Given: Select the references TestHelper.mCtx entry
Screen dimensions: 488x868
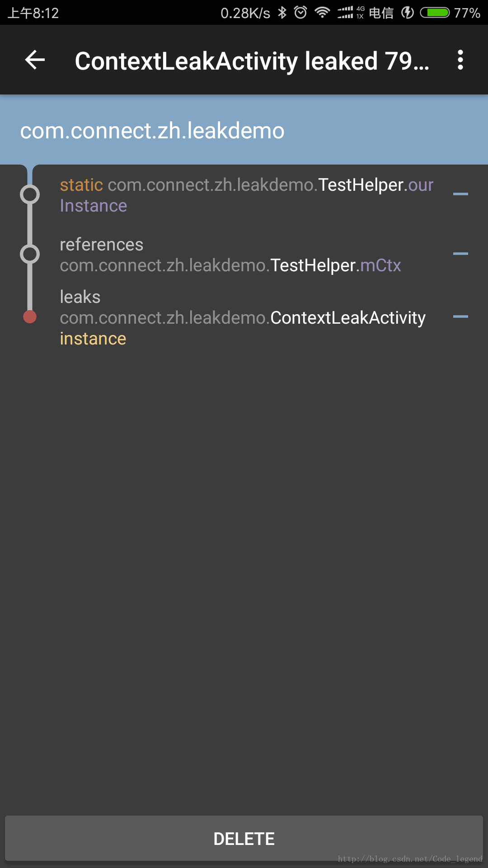Looking at the screenshot, I should (x=230, y=255).
